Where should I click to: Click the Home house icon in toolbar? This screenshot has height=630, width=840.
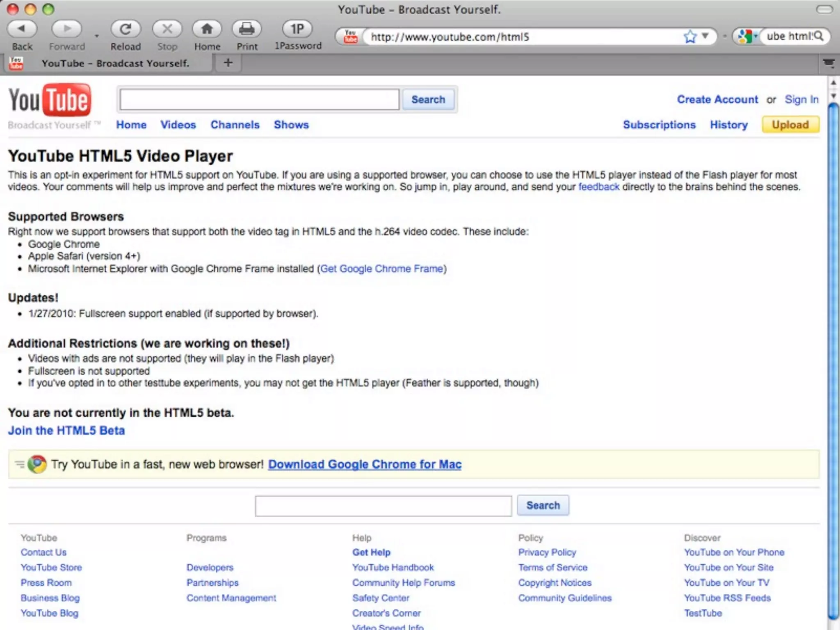(207, 29)
